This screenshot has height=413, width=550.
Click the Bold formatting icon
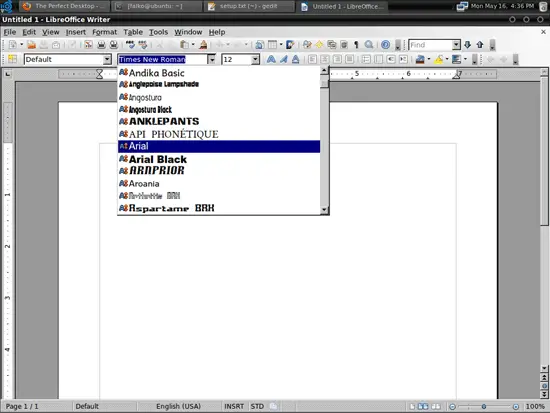click(271, 59)
